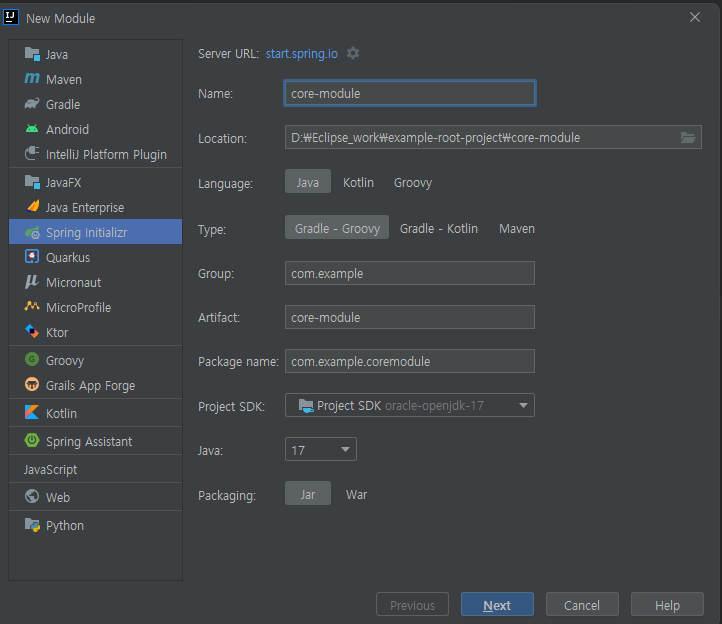Image resolution: width=722 pixels, height=624 pixels.
Task: Click the folder browse icon in Location field
Action: click(688, 138)
